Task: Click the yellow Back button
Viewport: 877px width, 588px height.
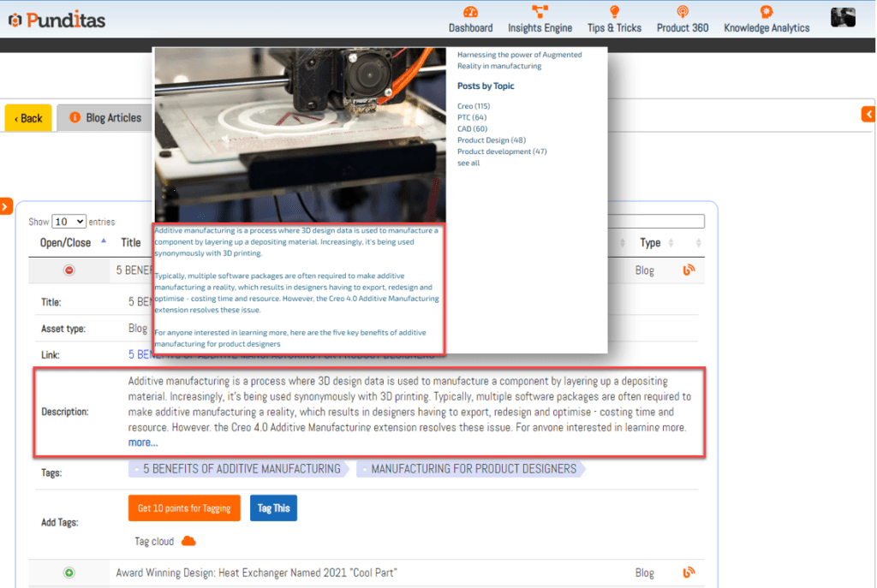Action: coord(28,118)
